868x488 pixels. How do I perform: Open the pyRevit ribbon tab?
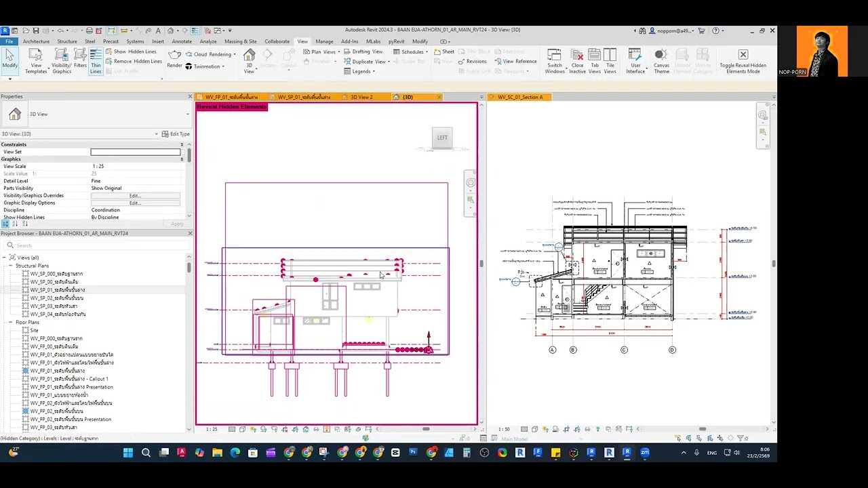point(396,41)
